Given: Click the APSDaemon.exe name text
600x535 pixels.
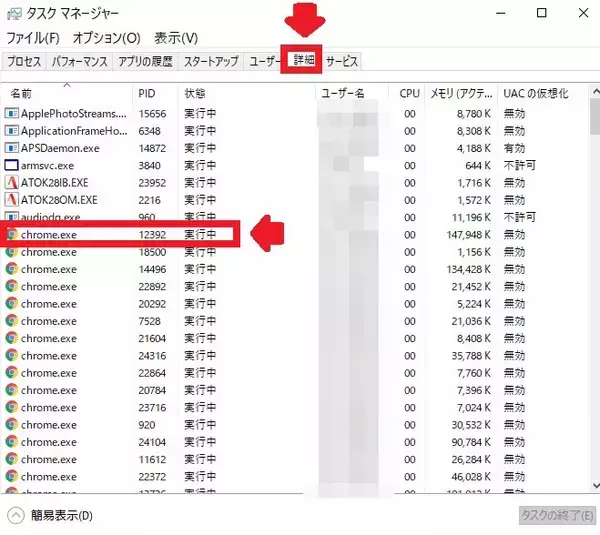Looking at the screenshot, I should [60, 148].
